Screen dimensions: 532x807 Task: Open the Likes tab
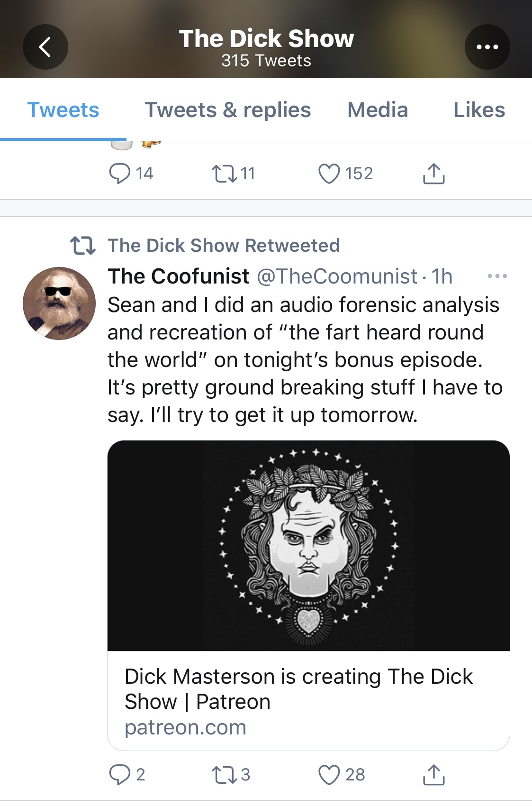tap(479, 110)
